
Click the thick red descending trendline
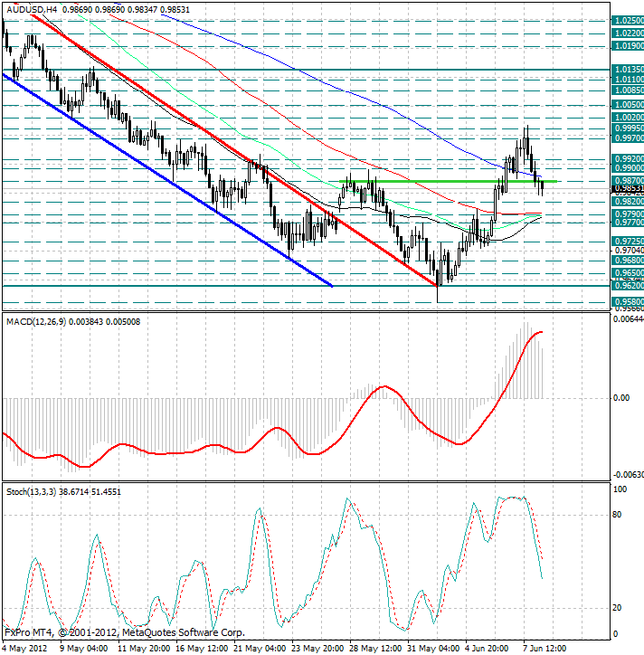(234, 149)
